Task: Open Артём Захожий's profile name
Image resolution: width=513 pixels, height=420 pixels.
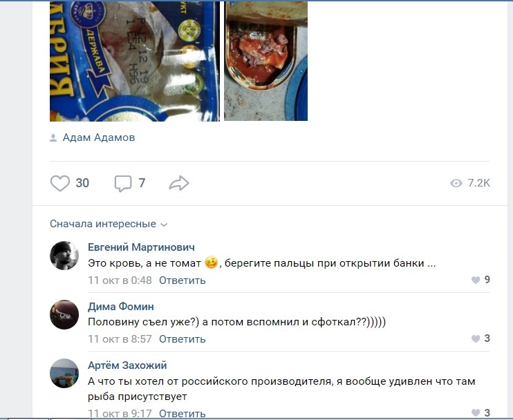Action: click(x=127, y=365)
